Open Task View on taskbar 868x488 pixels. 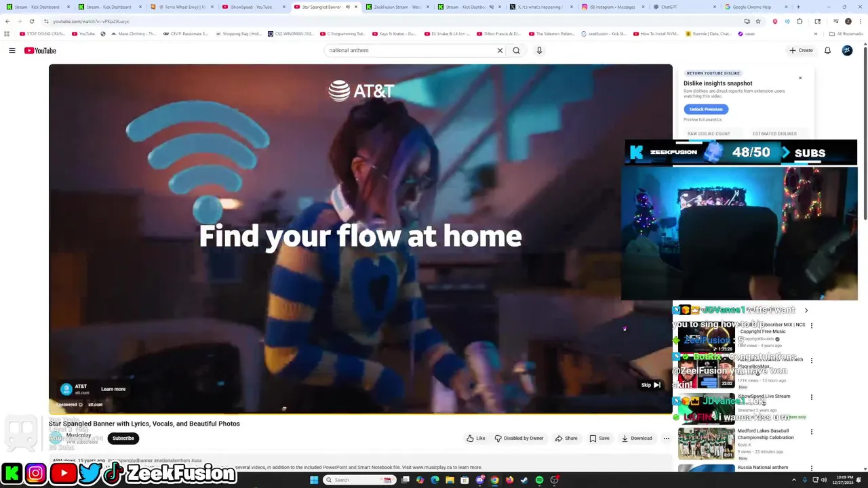point(405,480)
